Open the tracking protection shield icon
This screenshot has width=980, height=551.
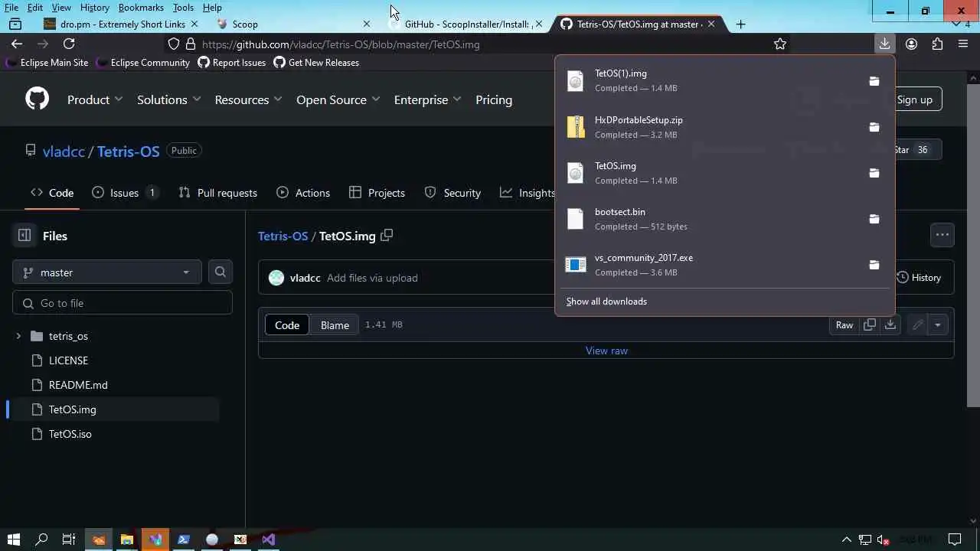[174, 44]
